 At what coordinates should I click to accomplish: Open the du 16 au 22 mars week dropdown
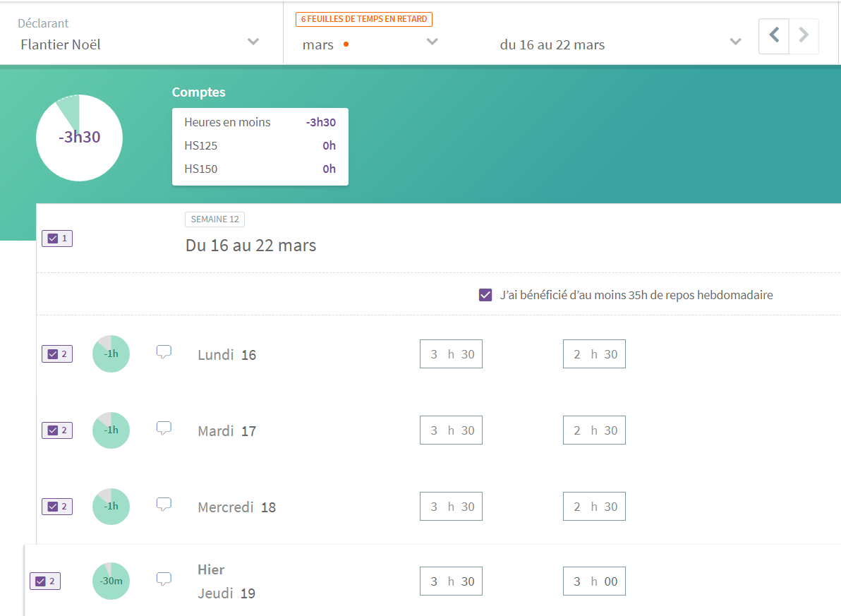[735, 42]
